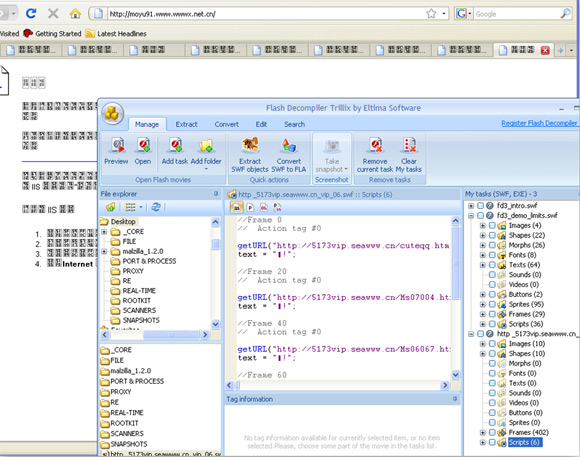Check the fd3_intro.swf task checkbox
This screenshot has height=457, width=580.
(x=480, y=206)
